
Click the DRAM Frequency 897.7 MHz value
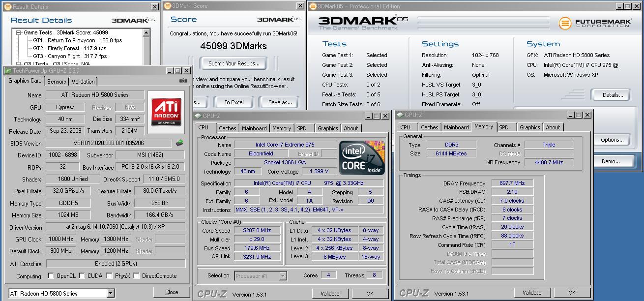tap(512, 183)
